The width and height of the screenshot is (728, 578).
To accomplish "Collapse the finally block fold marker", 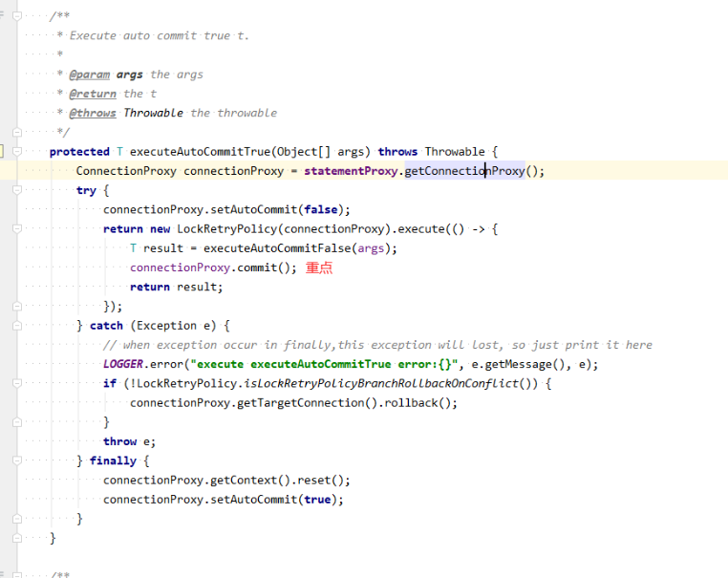I will pyautogui.click(x=17, y=460).
